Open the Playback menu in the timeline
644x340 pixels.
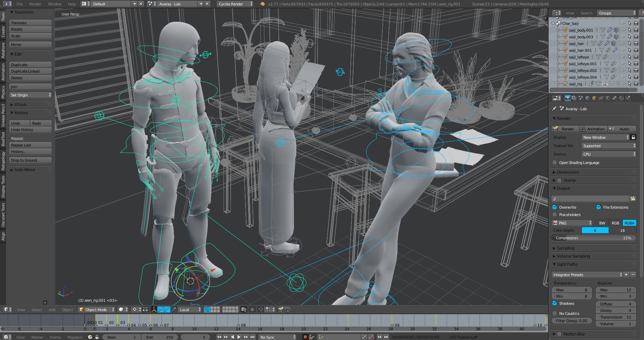(x=74, y=337)
